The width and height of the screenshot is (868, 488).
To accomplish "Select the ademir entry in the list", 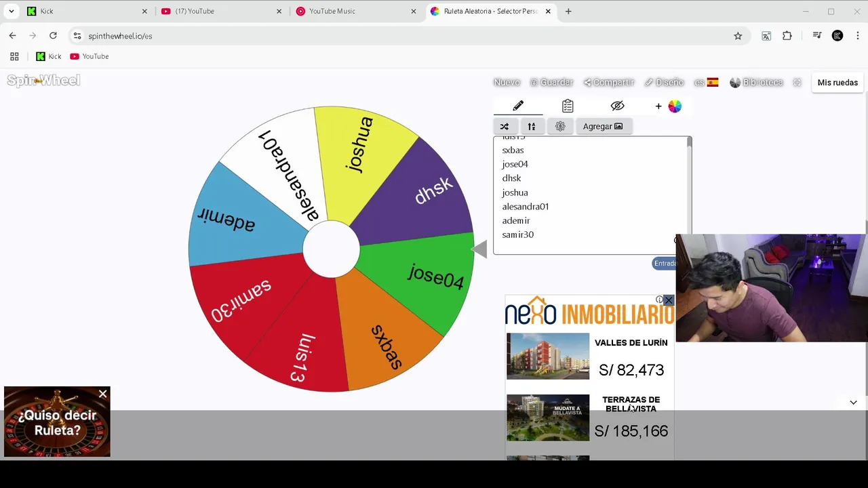I will pyautogui.click(x=516, y=220).
